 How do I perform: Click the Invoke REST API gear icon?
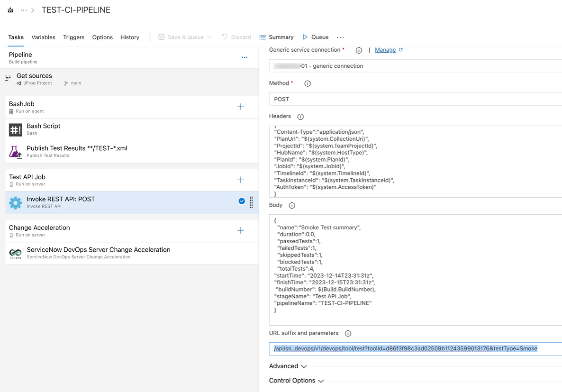click(x=15, y=203)
